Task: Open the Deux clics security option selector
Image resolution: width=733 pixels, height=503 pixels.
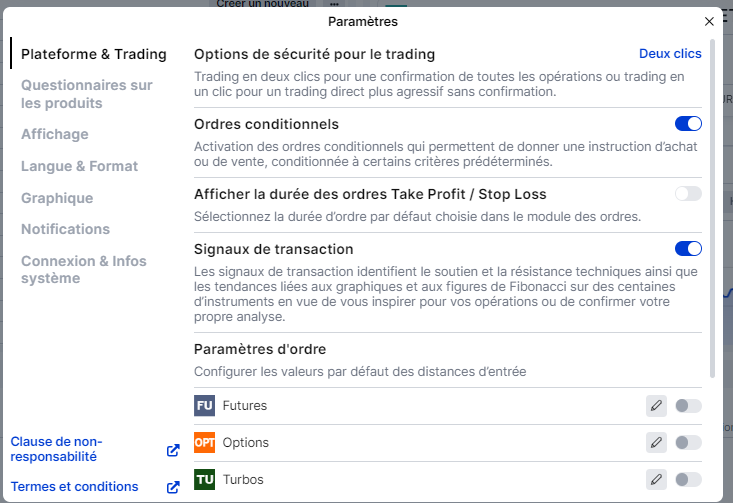Action: point(670,54)
